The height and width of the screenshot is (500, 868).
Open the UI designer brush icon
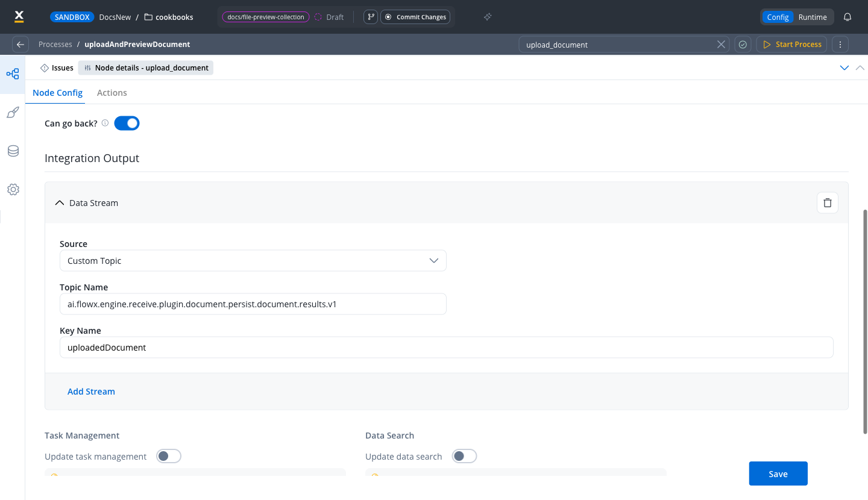(x=13, y=113)
